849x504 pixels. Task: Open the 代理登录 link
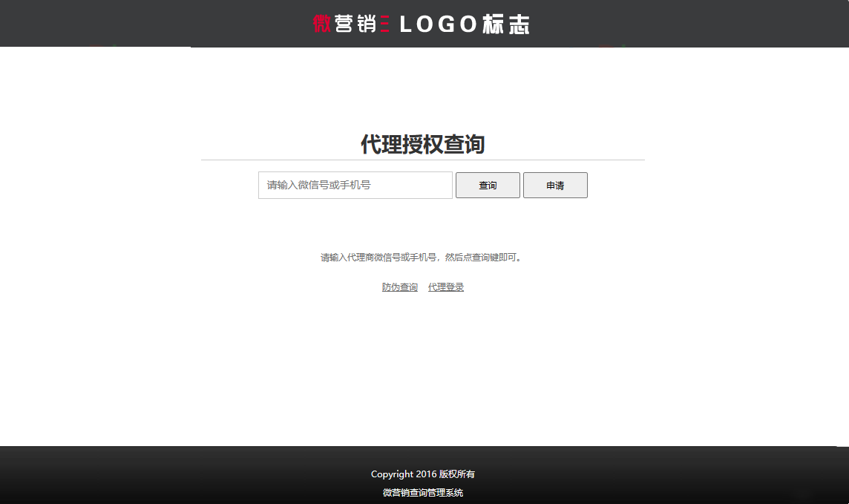(445, 287)
